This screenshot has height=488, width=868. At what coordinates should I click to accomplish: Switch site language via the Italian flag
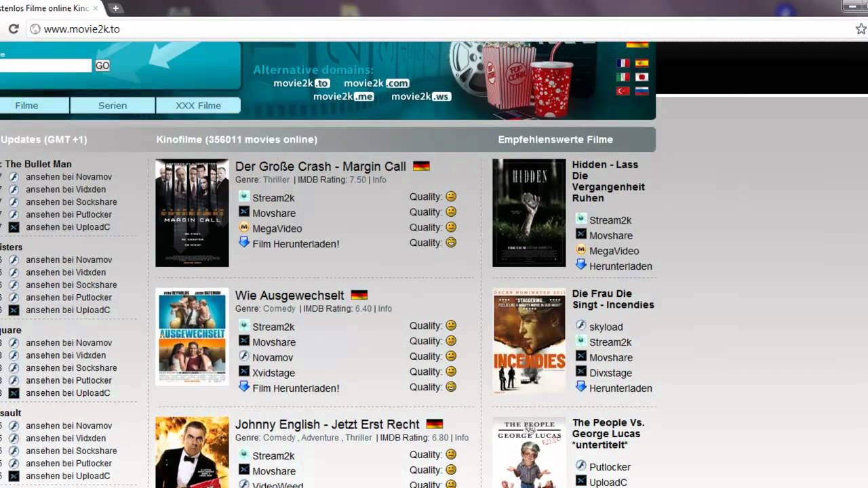pyautogui.click(x=623, y=77)
